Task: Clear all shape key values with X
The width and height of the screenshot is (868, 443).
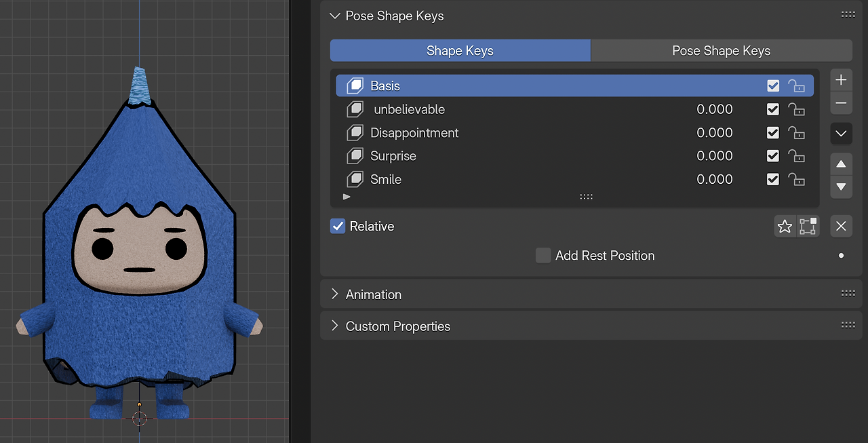Action: tap(841, 227)
